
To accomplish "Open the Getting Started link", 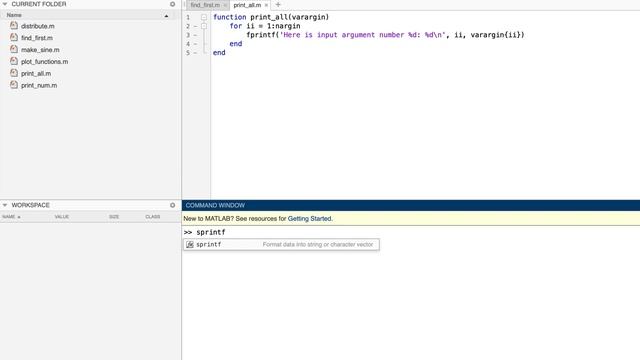I will coord(309,218).
